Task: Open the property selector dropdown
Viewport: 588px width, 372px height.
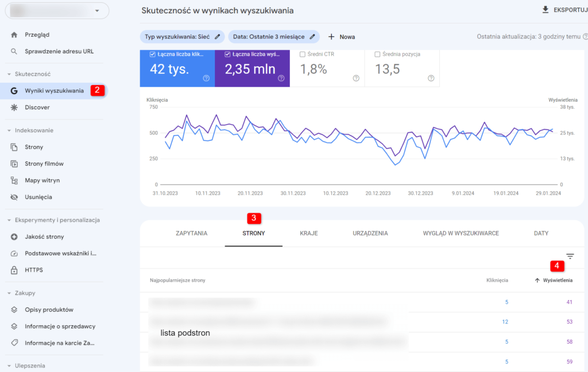Action: click(98, 10)
